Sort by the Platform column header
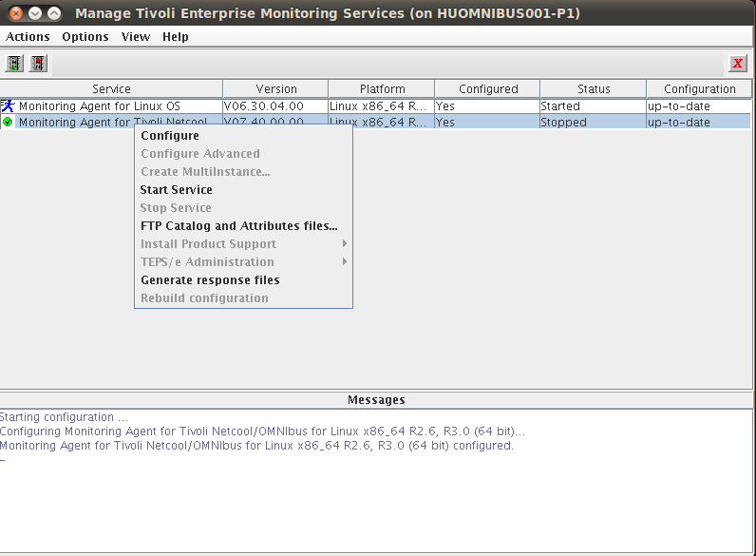This screenshot has height=556, width=756. 382,88
